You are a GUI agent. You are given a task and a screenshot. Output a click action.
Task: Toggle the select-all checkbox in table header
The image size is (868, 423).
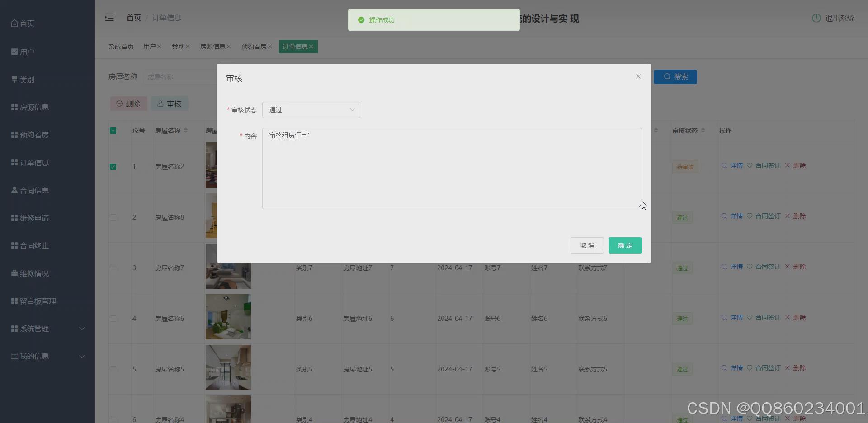coord(113,131)
